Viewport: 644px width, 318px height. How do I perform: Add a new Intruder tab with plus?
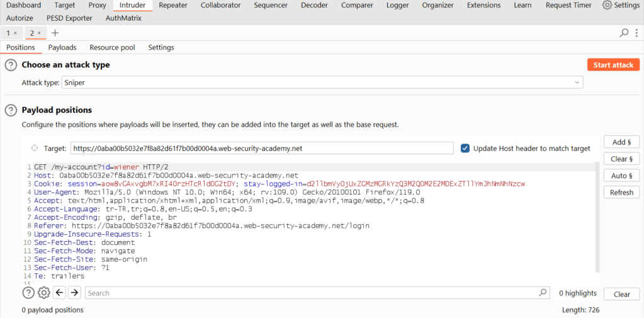[55, 33]
